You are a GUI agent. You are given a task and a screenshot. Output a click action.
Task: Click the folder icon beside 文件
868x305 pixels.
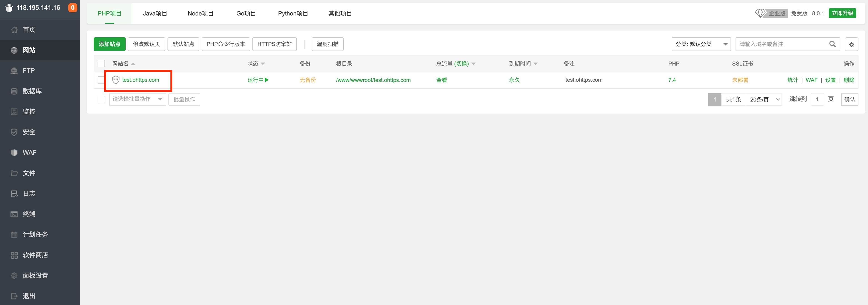coord(14,173)
